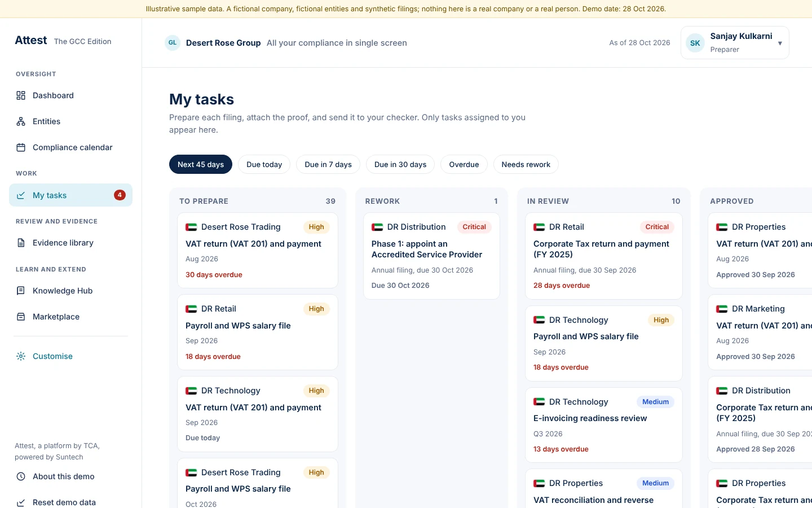Open the DR Technology VAT return due today card
Viewport: 812px width, 508px height.
point(258,414)
